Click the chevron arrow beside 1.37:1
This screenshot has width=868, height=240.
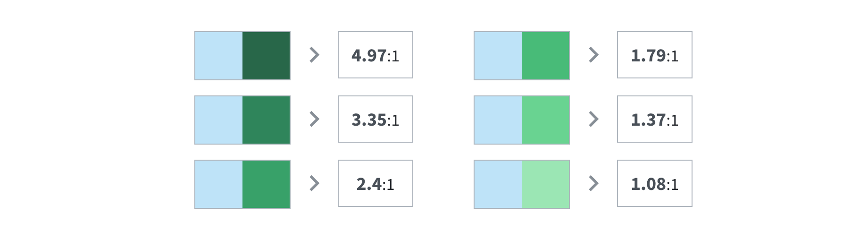[594, 119]
